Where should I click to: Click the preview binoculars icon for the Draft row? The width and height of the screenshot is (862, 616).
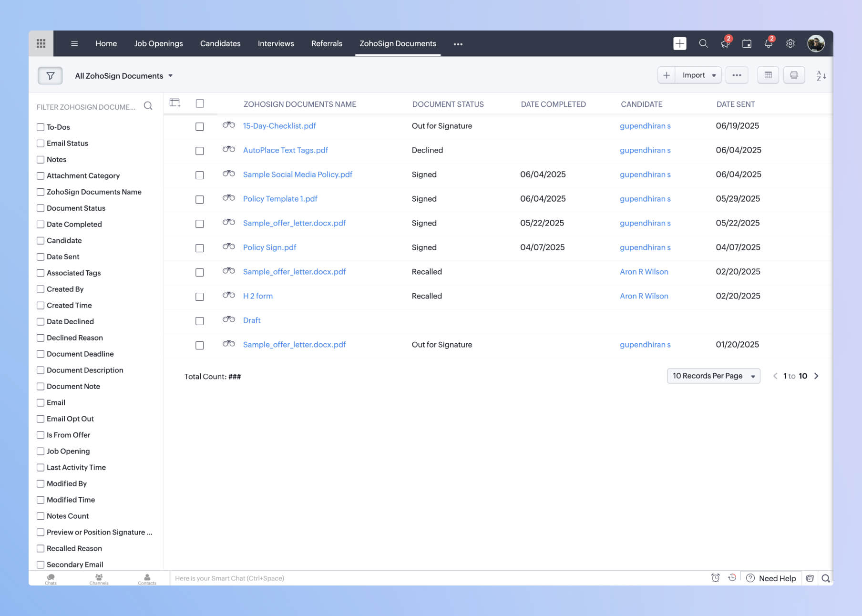click(x=229, y=319)
